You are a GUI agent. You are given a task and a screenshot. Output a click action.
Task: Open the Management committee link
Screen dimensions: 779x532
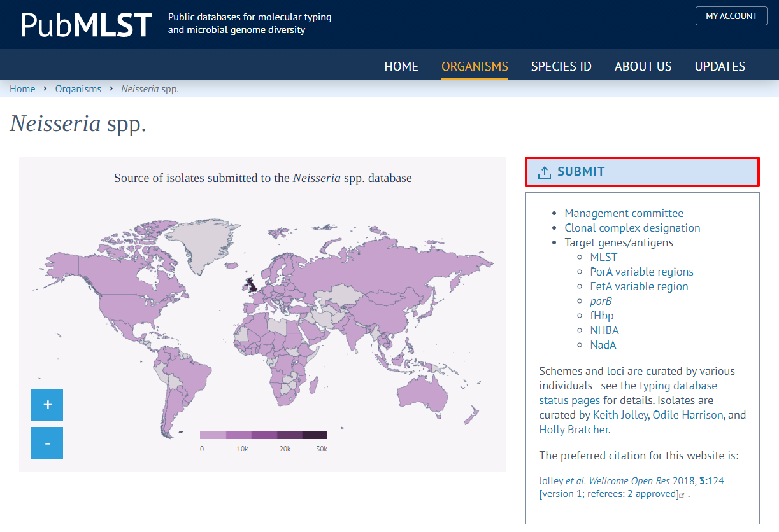click(x=624, y=213)
